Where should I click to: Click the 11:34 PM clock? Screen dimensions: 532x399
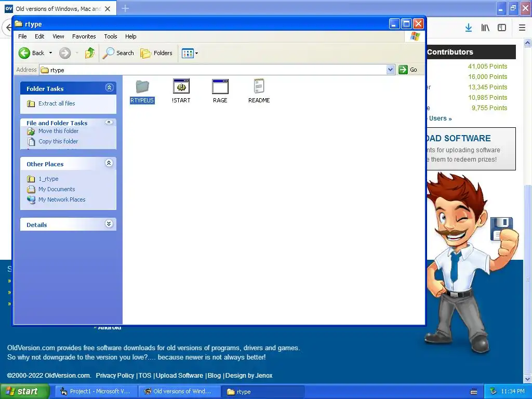(513, 392)
